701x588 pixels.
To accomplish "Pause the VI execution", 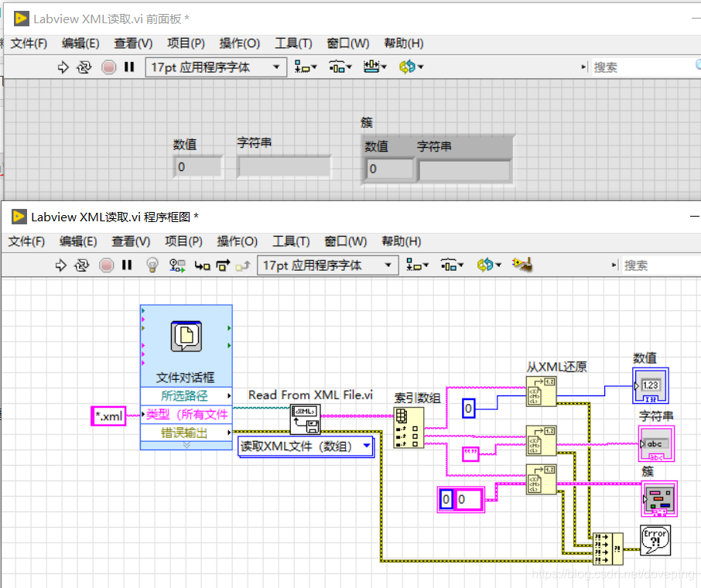I will pos(127,265).
